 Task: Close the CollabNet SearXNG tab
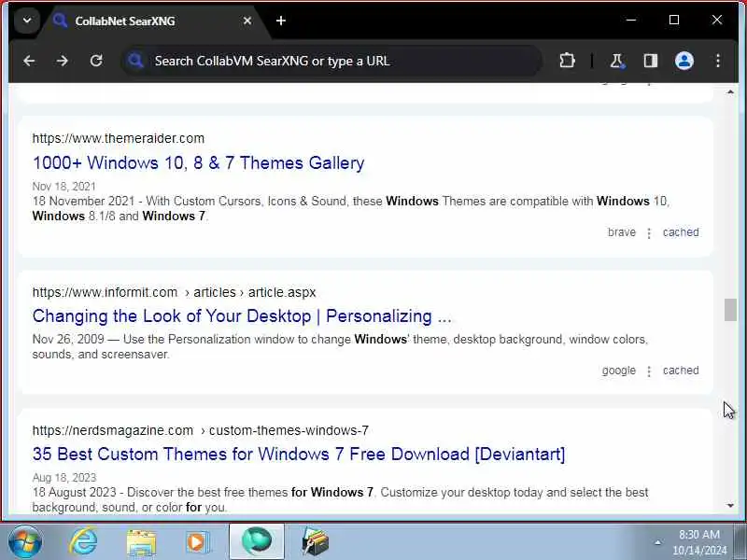[x=247, y=21]
